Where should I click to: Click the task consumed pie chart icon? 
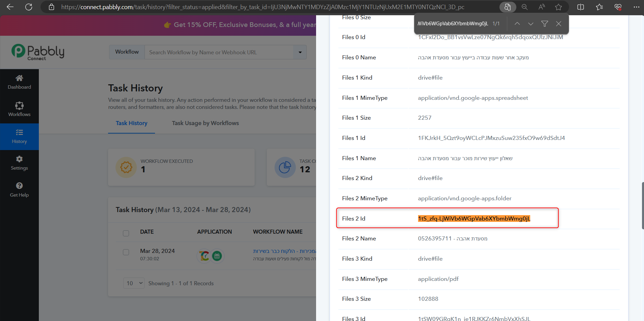pyautogui.click(x=285, y=167)
